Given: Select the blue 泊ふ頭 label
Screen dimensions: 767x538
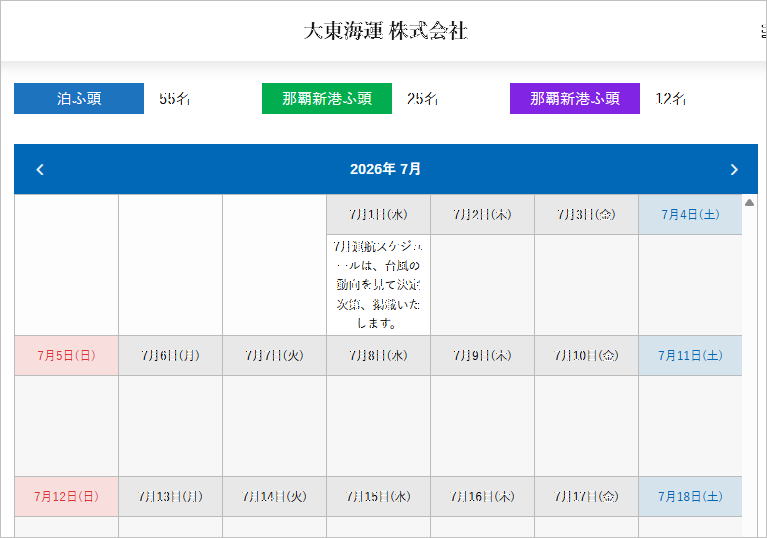Looking at the screenshot, I should click(79, 98).
